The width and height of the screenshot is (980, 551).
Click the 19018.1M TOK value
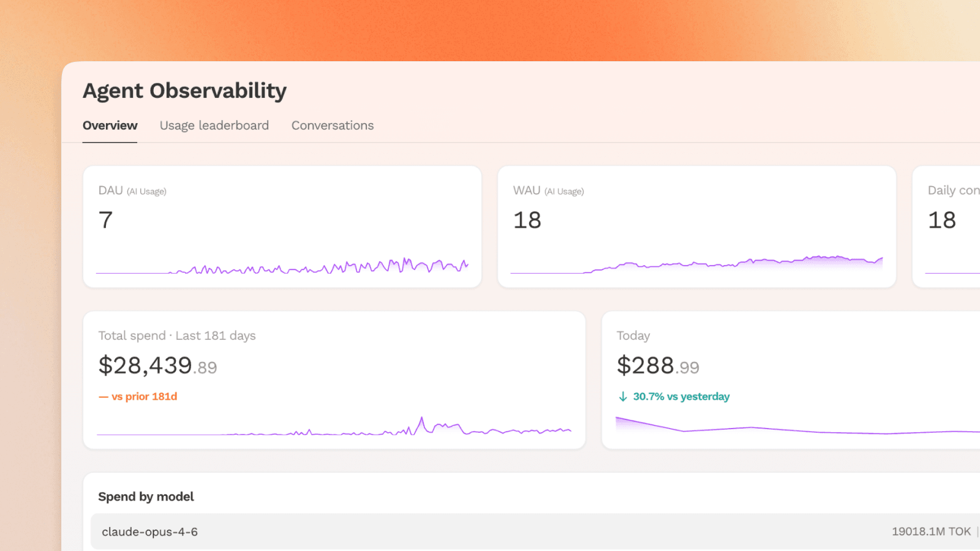(931, 531)
